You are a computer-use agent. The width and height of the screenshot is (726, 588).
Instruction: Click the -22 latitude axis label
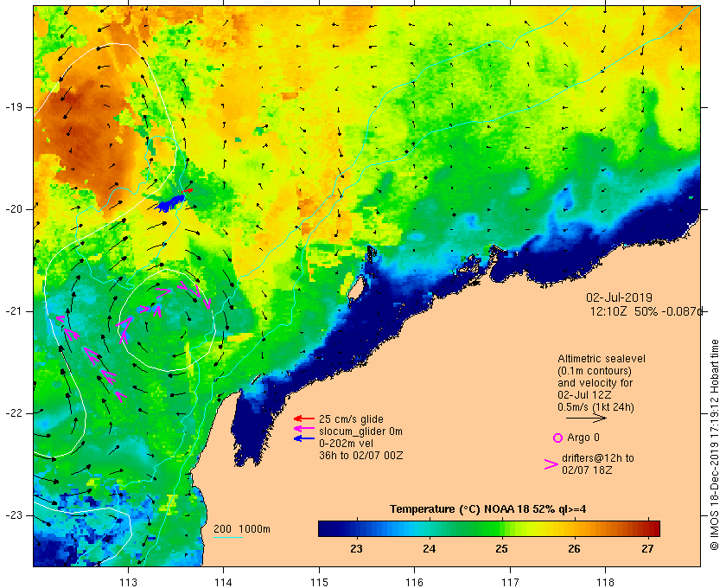(14, 412)
